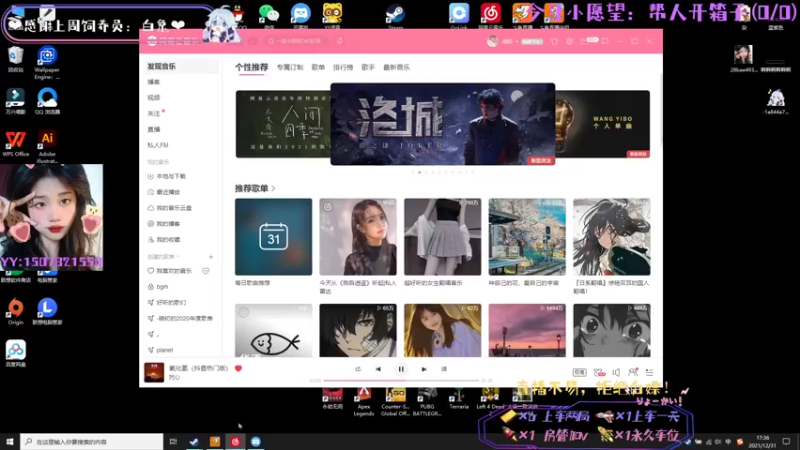Open the 洛城 banner in the carousel

tap(443, 124)
